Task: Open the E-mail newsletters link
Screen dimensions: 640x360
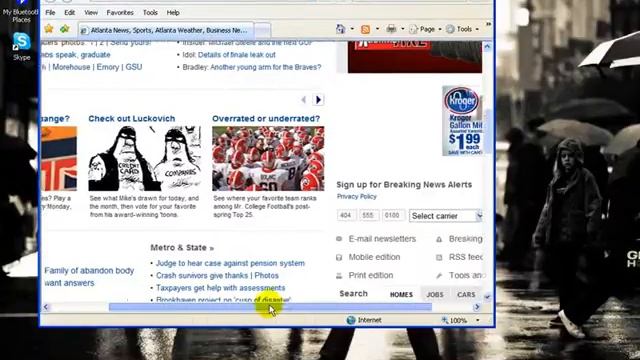Action: click(x=382, y=239)
